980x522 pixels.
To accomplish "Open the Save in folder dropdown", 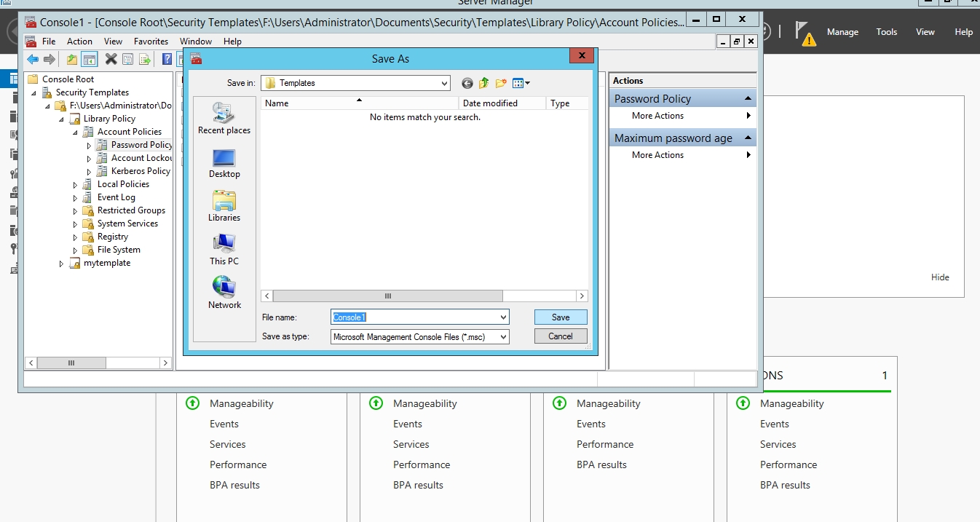I will (444, 84).
